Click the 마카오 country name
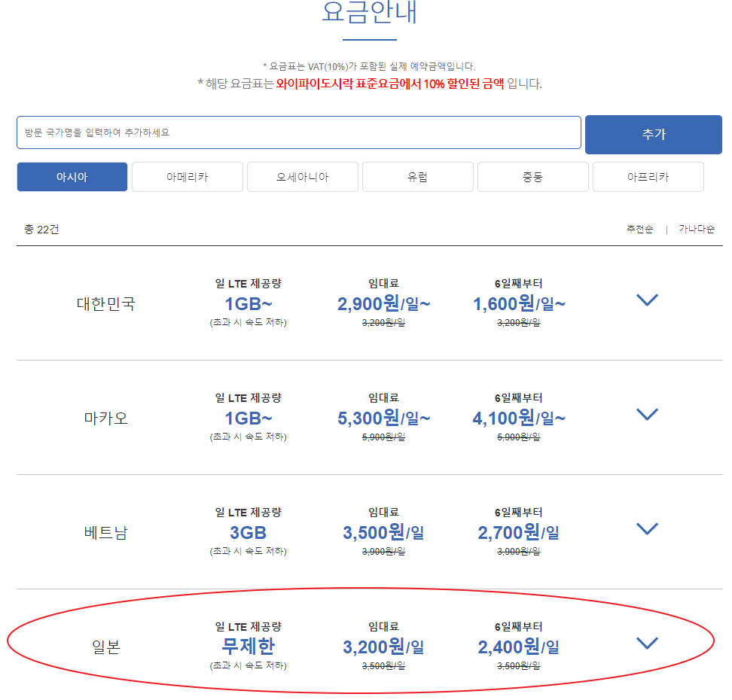The image size is (732, 700). tap(106, 418)
